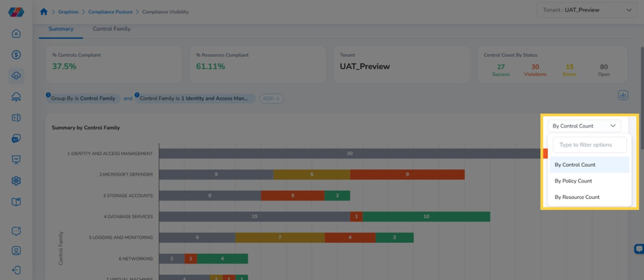The height and width of the screenshot is (280, 644).
Task: Click the chat support bubble icon
Action: pyautogui.click(x=639, y=249)
